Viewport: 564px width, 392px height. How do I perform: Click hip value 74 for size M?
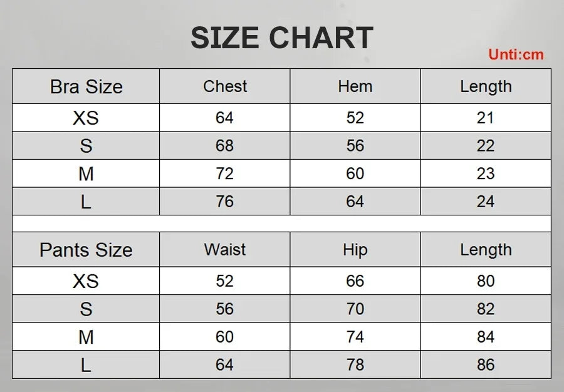tap(355, 337)
